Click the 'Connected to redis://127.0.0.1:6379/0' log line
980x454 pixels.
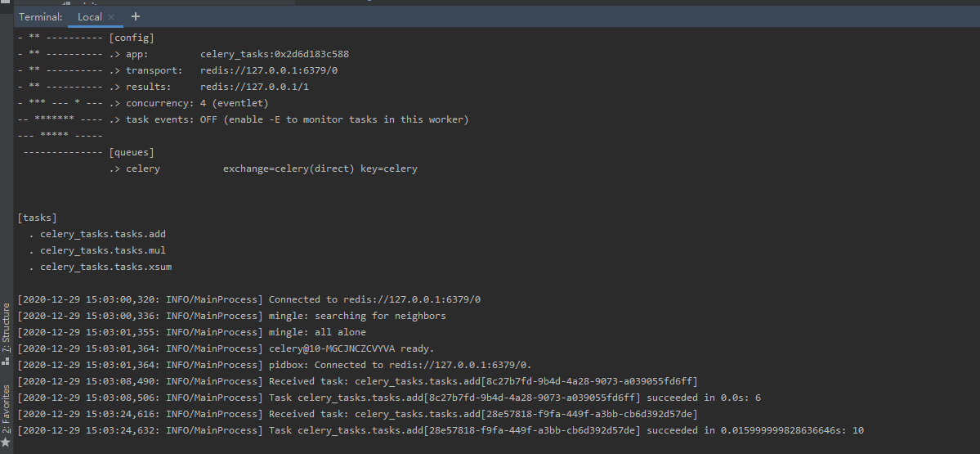[249, 299]
